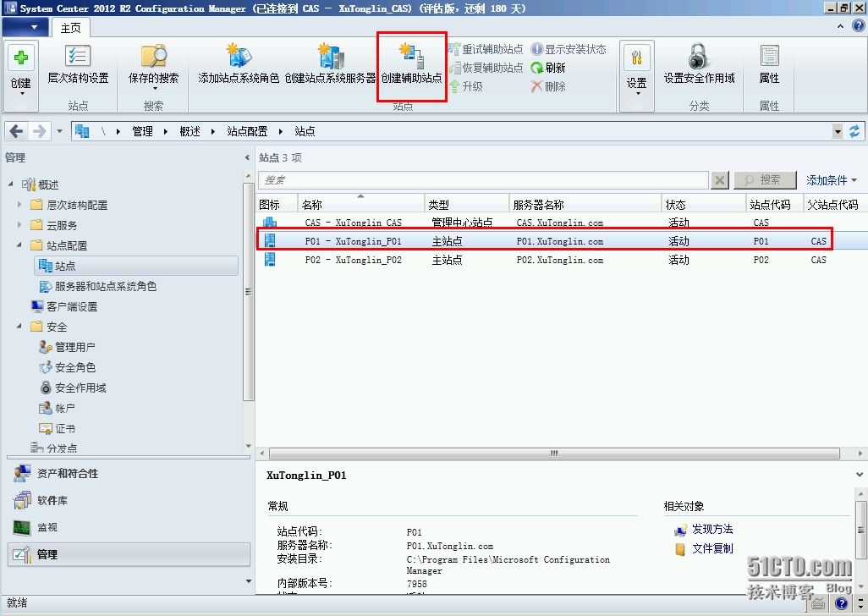Collapse the Security (安全) tree node
The height and width of the screenshot is (616, 868).
pos(19,326)
